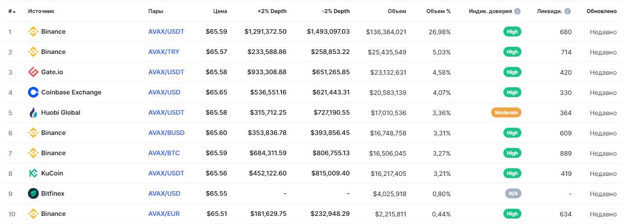
Task: Click the KuCoin logo icon
Action: click(x=33, y=173)
